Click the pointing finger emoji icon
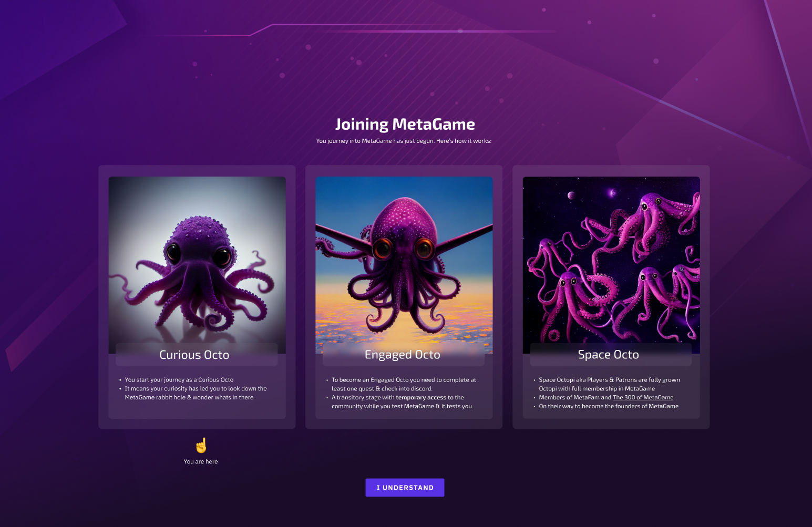Image resolution: width=812 pixels, height=527 pixels. 201,446
